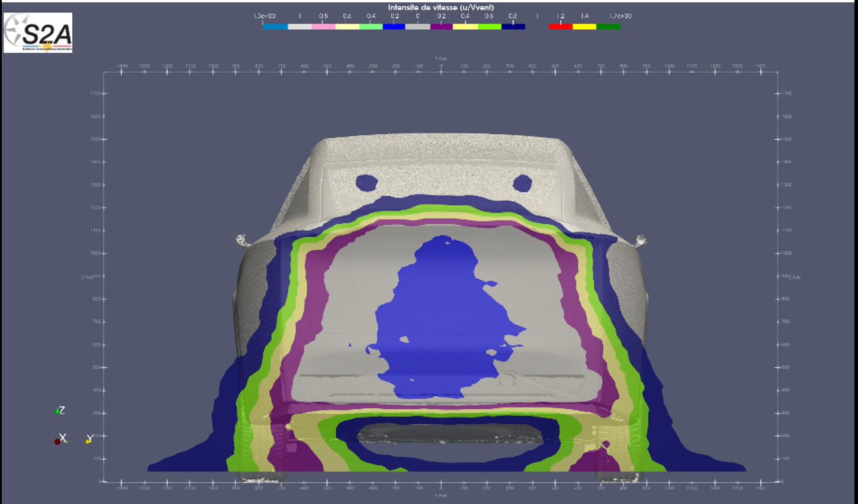Viewport: 858px width, 504px height.
Task: Select the light blue swatch at the legend's left end
Action: [x=275, y=27]
